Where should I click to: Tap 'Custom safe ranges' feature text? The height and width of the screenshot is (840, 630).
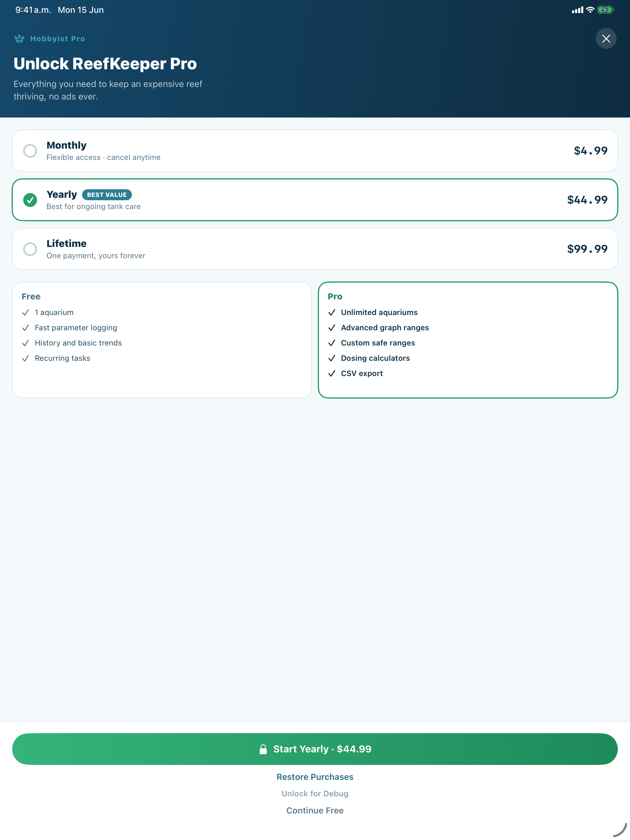378,343
